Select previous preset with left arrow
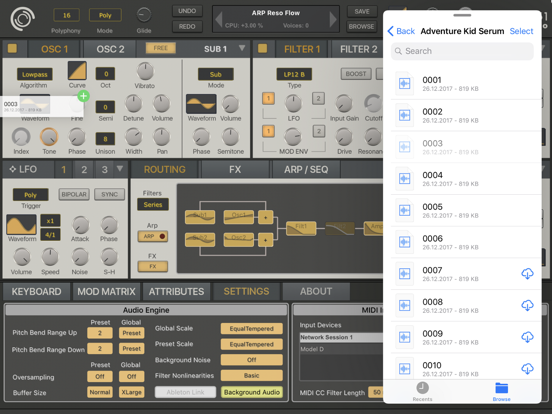The height and width of the screenshot is (414, 552). click(219, 19)
